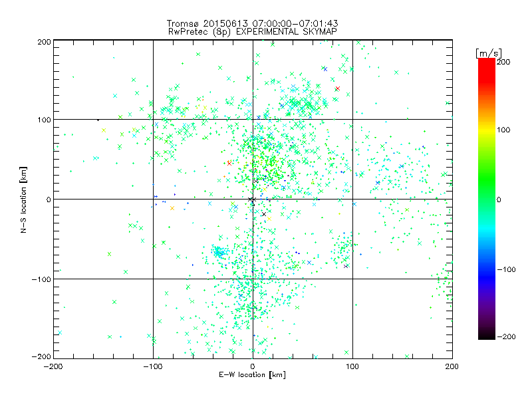The width and height of the screenshot is (532, 399).
Task: Click the Tromsø 20150613 date-time title line
Action: click(253, 23)
